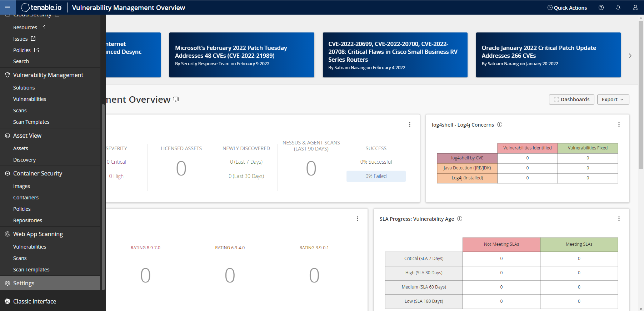Viewport: 644px width, 311px height.
Task: Open the Oracle January 2022 Critical Patch article
Action: click(x=548, y=55)
